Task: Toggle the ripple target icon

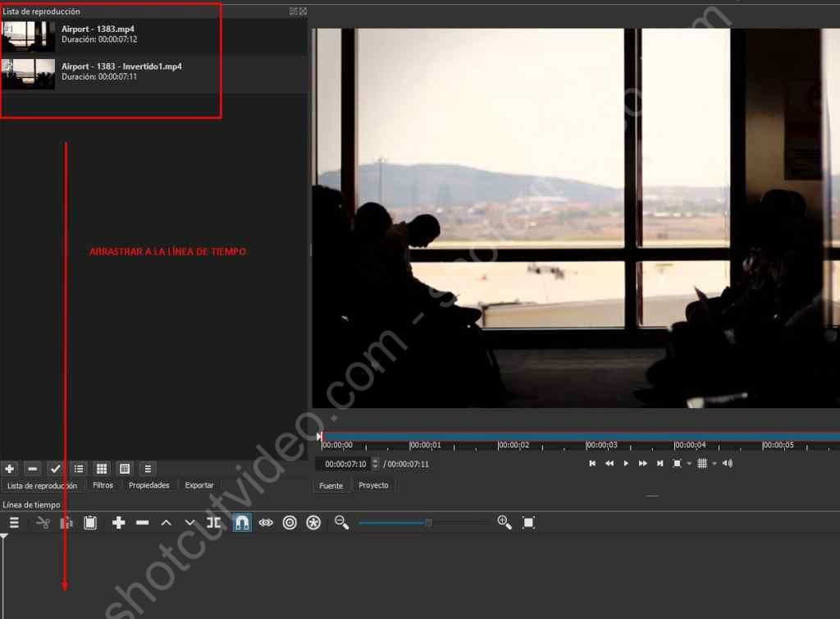Action: 290,522
